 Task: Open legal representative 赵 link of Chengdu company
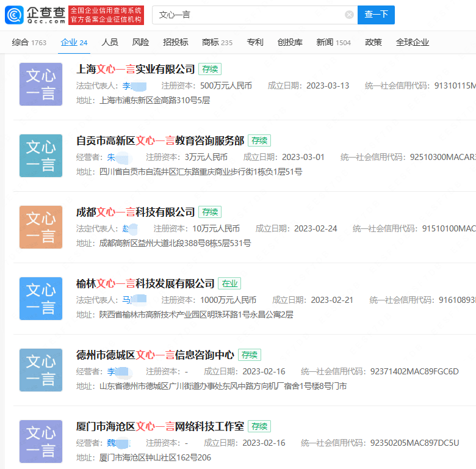[130, 229]
